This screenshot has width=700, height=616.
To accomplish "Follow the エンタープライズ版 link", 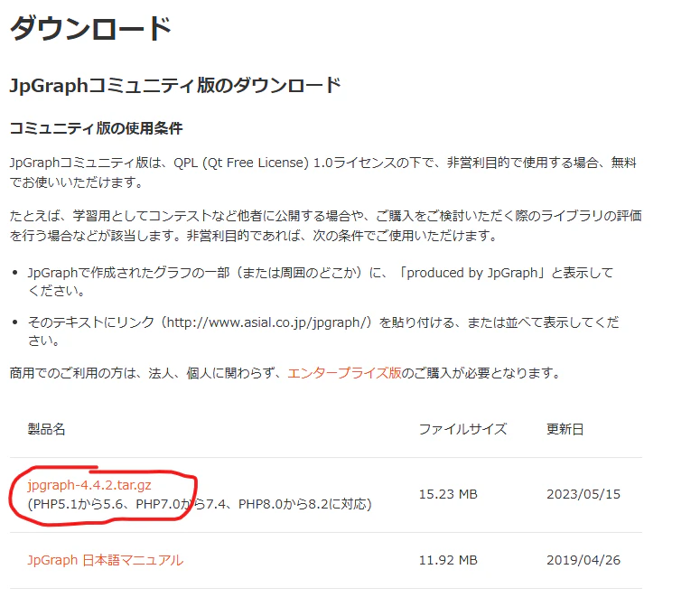I will pos(344,373).
